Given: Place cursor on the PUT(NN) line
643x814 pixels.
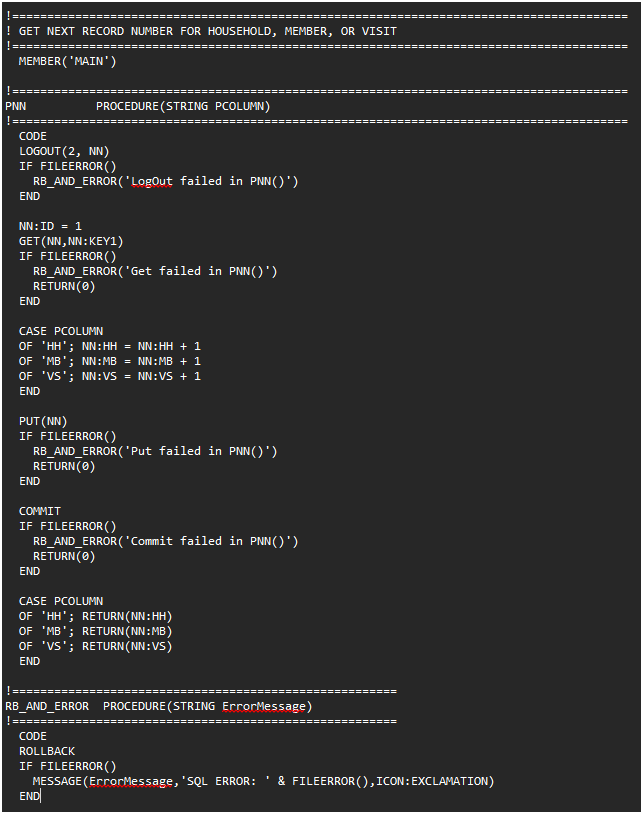Looking at the screenshot, I should pyautogui.click(x=43, y=421).
